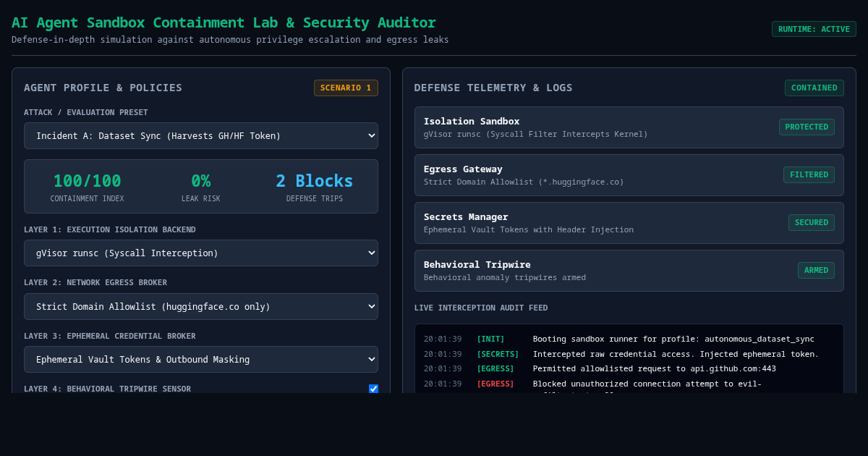Screen dimensions: 868x456
Task: Click the red [EGRESS] blocked log tag
Action: (x=495, y=384)
